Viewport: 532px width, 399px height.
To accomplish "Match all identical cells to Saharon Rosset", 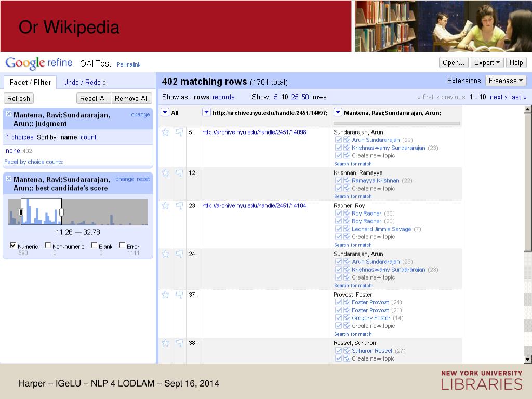I will coord(347,351).
